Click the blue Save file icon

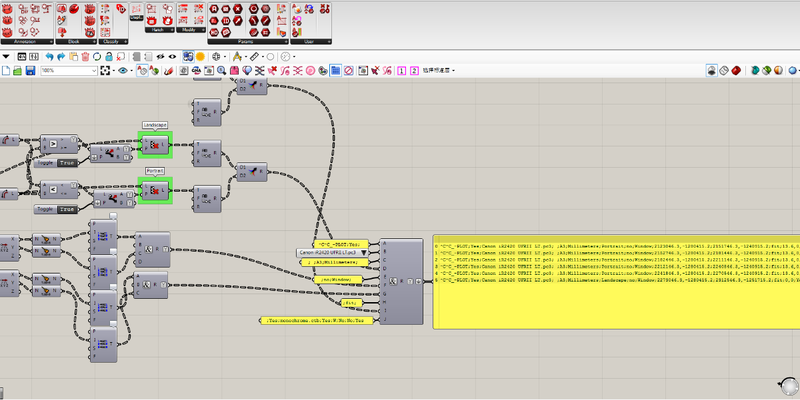[x=31, y=72]
